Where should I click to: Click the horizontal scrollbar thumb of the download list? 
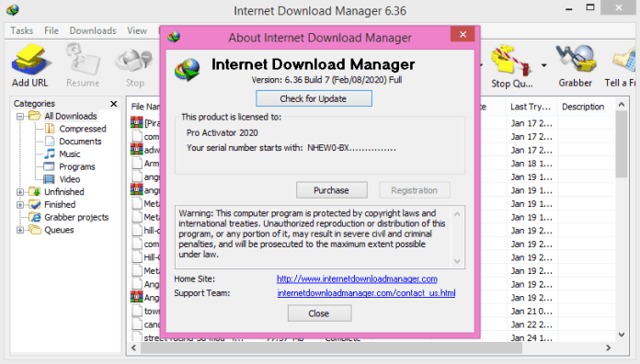tap(331, 347)
